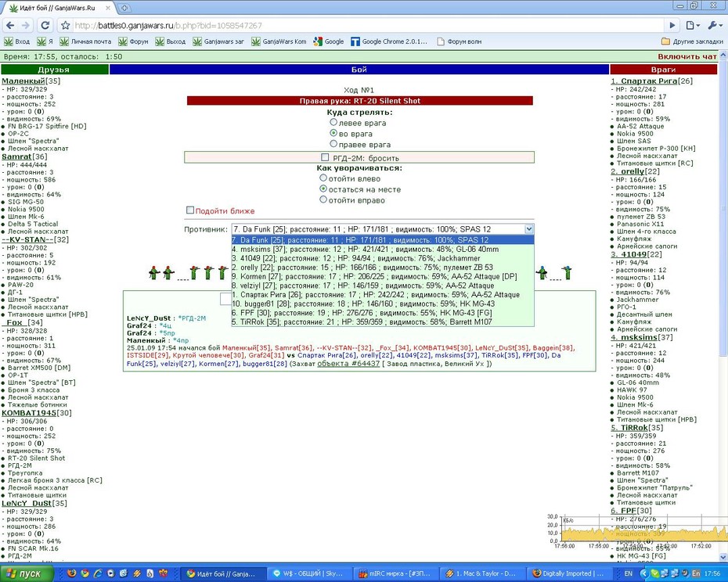Switch to W$ - ОБЩИЙ Skype taskbar window
Screen dimensions: 728x582
[x=310, y=573]
